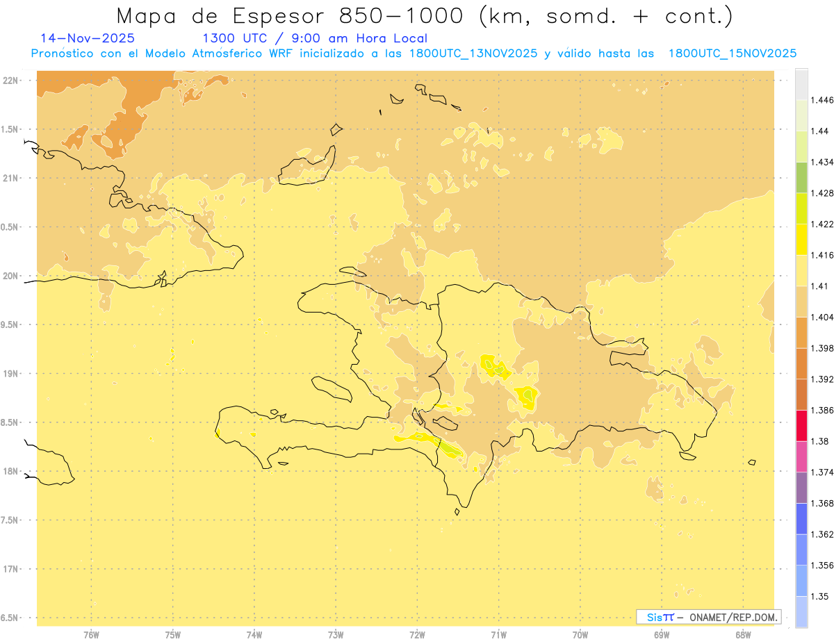Click the '72W' longitude label
The image size is (834, 644).
[417, 635]
